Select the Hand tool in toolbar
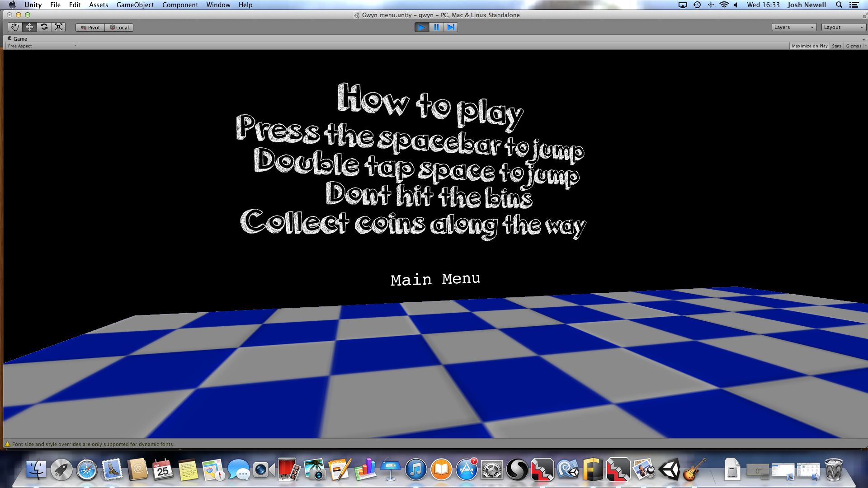Image resolution: width=868 pixels, height=488 pixels. point(15,27)
